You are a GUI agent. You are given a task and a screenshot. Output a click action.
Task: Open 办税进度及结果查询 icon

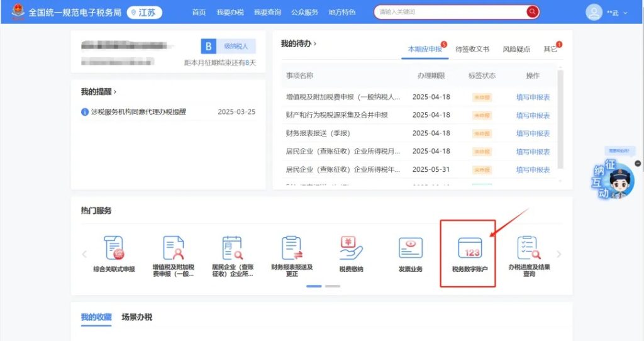coord(528,249)
